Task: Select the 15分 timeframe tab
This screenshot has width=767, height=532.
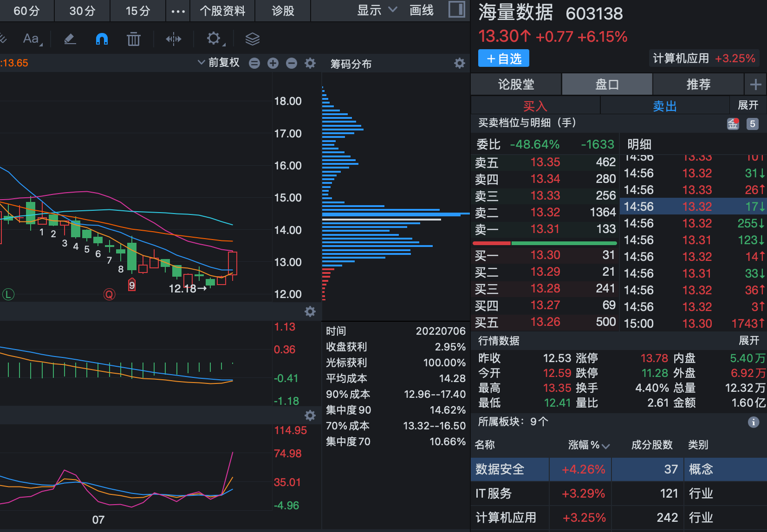Action: click(137, 10)
